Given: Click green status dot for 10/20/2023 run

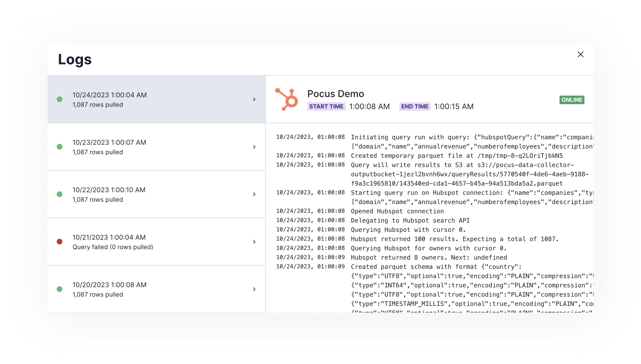Looking at the screenshot, I should pos(60,289).
